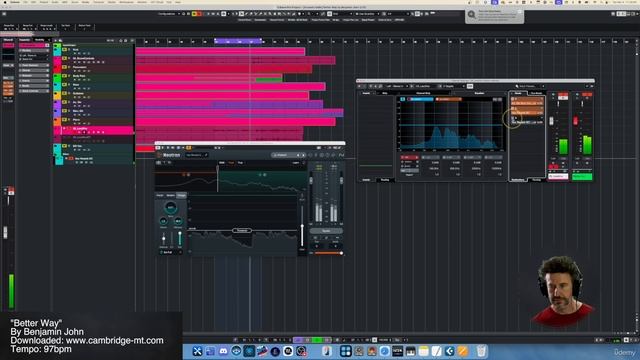Click the purple cycle button in transport bar

point(298,340)
